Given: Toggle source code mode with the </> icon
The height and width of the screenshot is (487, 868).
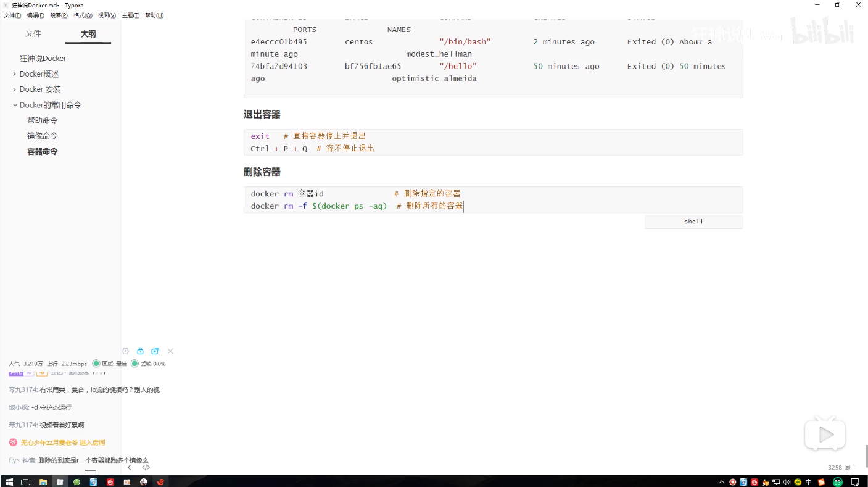Looking at the screenshot, I should pos(146,468).
